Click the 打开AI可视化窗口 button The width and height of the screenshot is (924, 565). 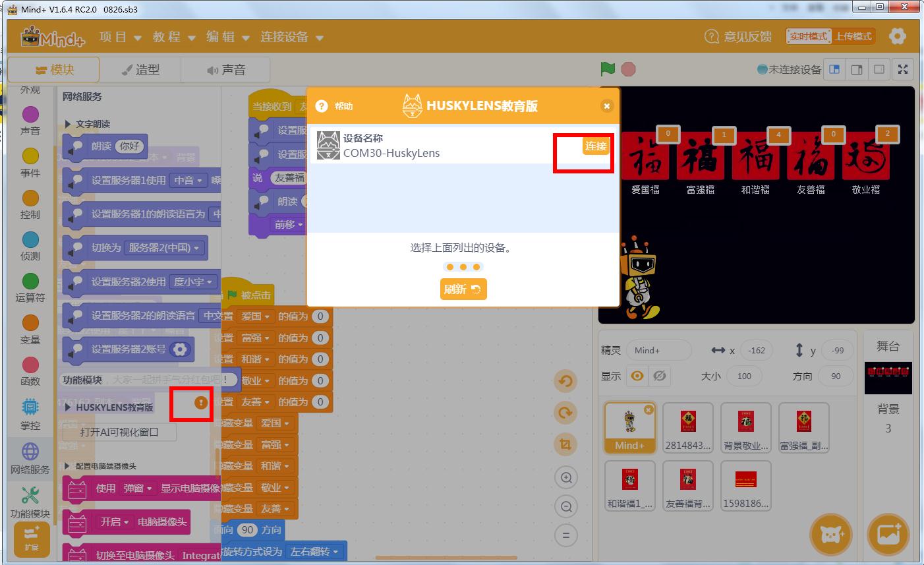point(119,432)
